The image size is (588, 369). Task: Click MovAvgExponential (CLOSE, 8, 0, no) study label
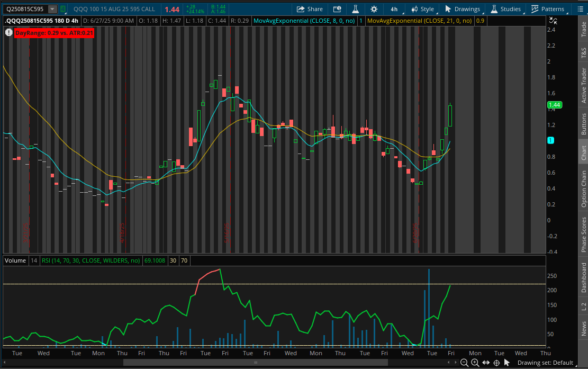304,21
